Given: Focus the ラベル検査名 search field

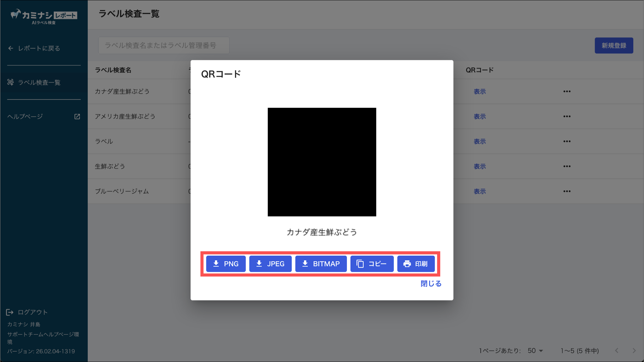Looking at the screenshot, I should coord(164,46).
